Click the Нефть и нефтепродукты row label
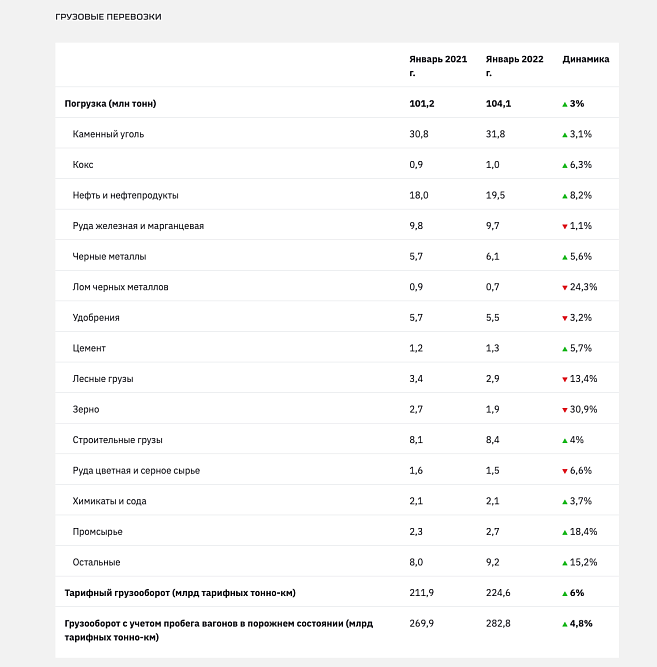Image resolution: width=657 pixels, height=667 pixels. 125,196
